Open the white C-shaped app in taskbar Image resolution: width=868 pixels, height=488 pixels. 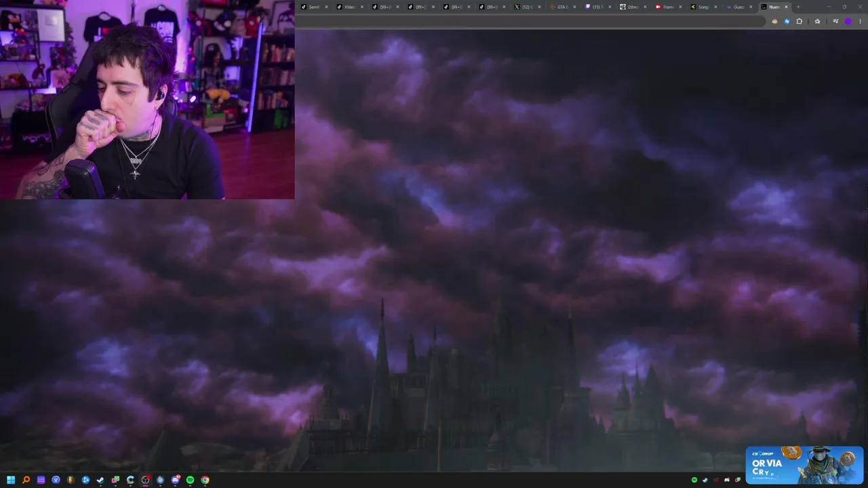(x=130, y=480)
